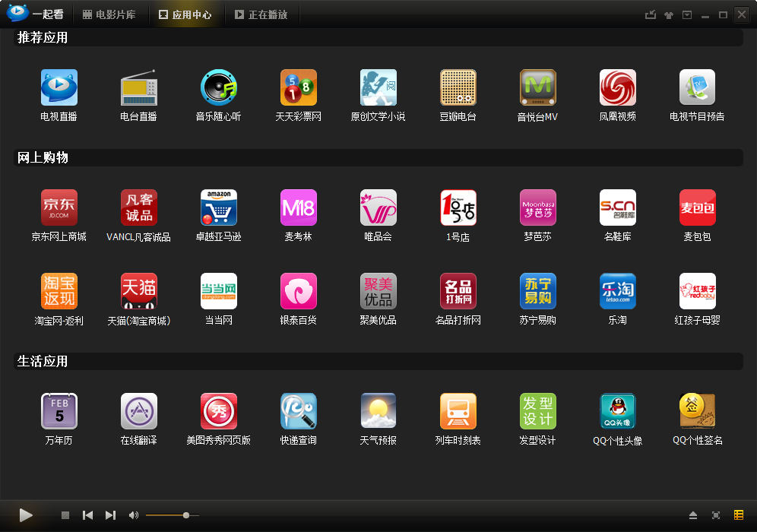Go to the 正在播放 tab
The image size is (757, 532).
pyautogui.click(x=261, y=14)
